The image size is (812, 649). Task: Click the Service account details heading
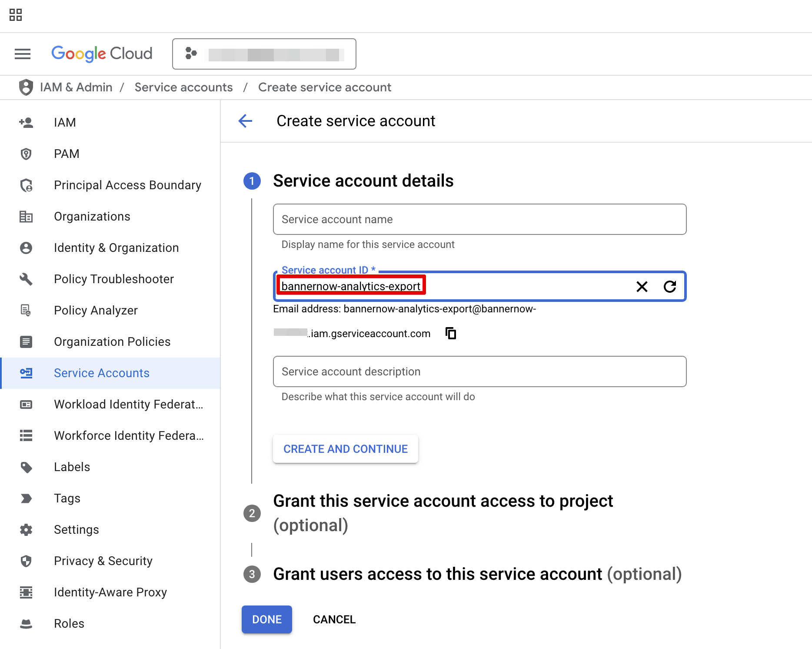(x=363, y=181)
